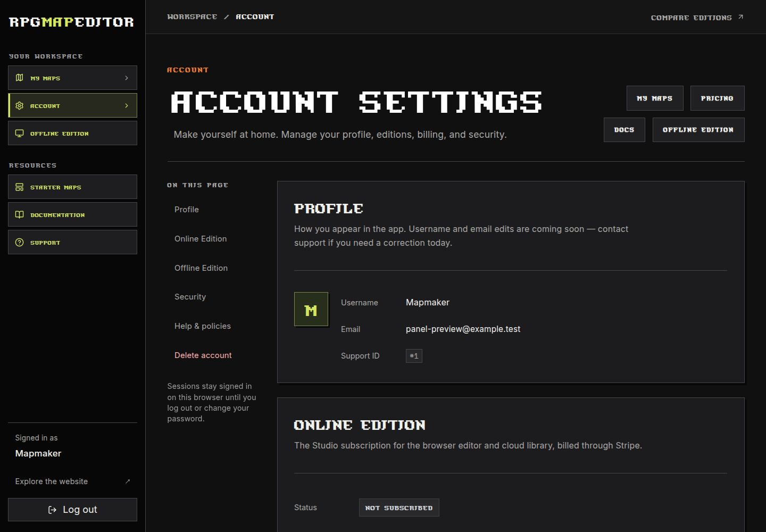Click the Offline Edition header button
The height and width of the screenshot is (532, 766).
tap(698, 129)
